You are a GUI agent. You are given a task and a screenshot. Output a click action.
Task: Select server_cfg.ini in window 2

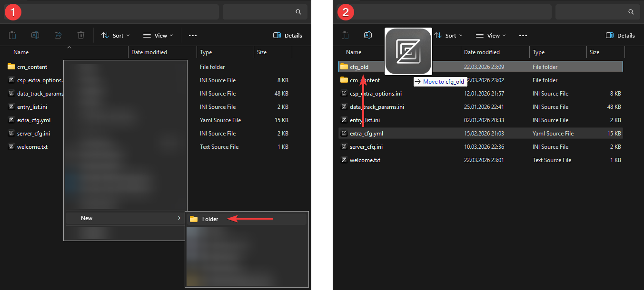coord(366,147)
